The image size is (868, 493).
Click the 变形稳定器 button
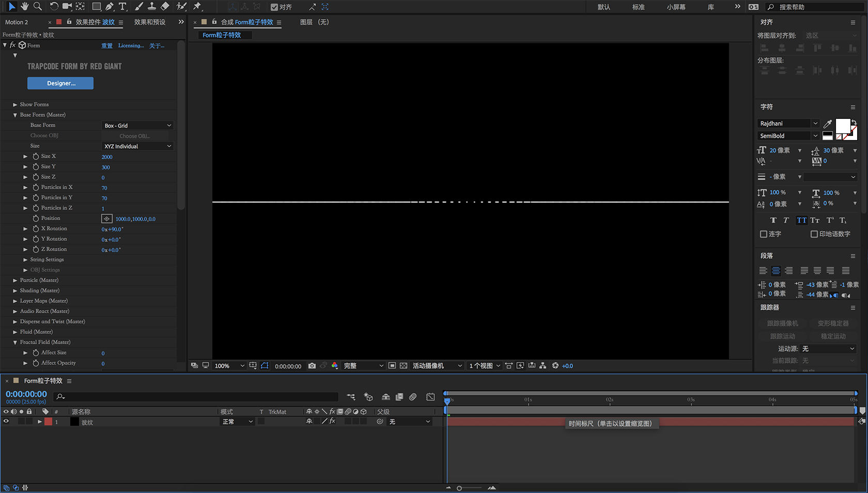tap(833, 323)
